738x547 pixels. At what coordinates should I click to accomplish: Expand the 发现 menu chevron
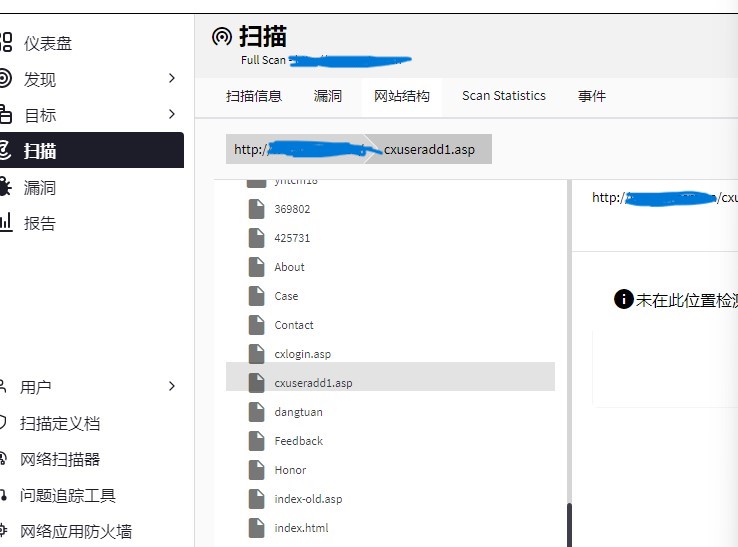[172, 78]
